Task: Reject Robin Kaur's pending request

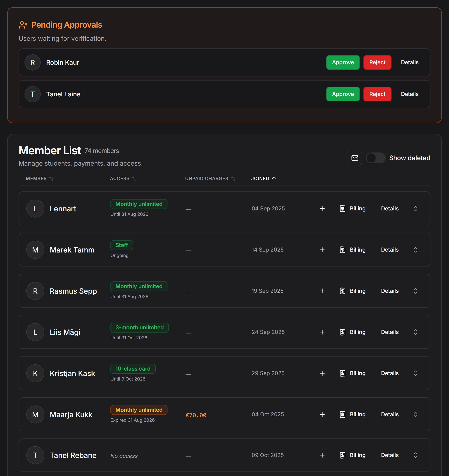Action: tap(377, 62)
